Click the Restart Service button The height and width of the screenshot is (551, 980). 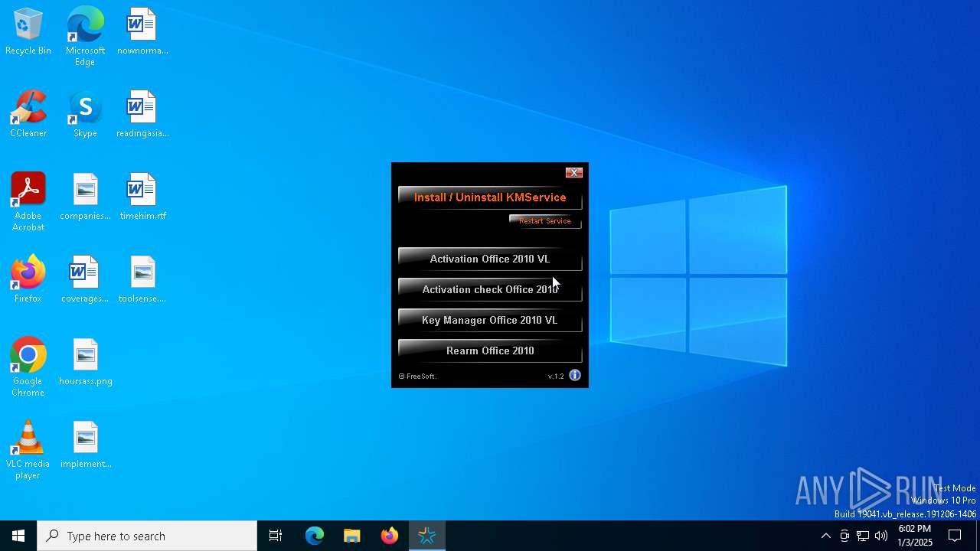tap(545, 221)
